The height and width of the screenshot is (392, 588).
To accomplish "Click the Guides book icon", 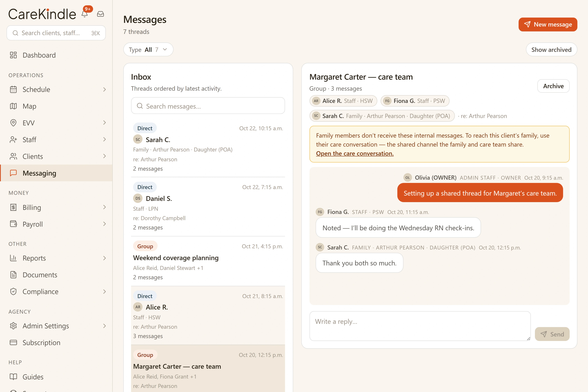I will coord(13,377).
